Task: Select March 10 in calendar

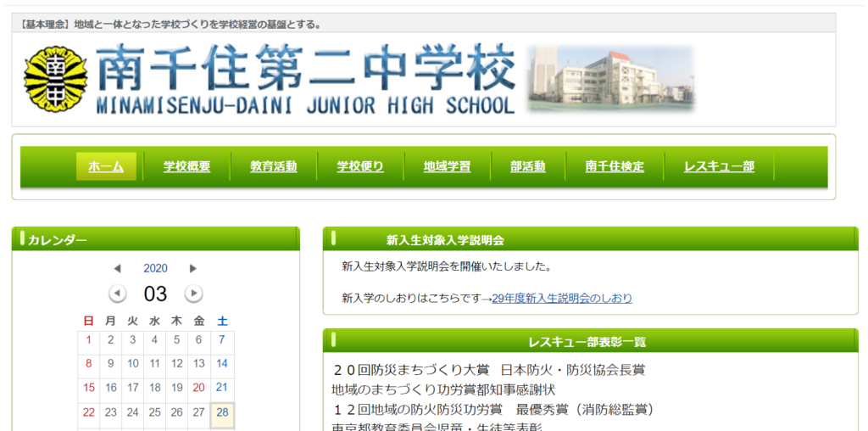Action: coord(132,364)
